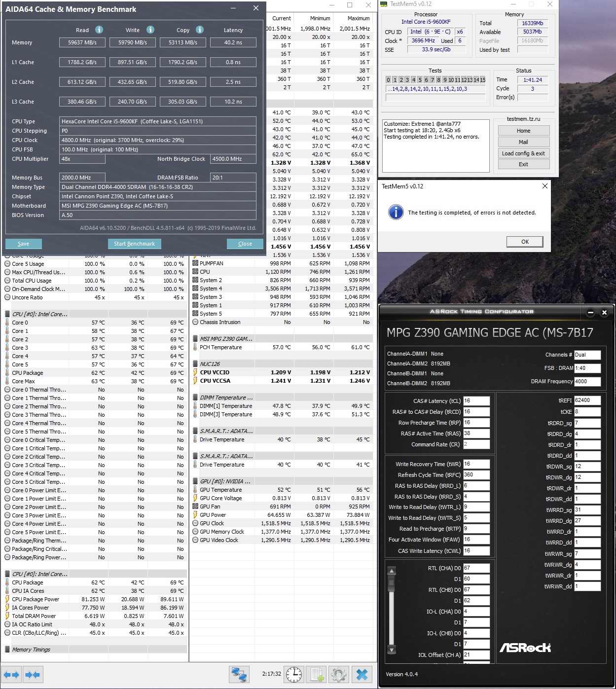Click test number 0 cell in TestMem5 Tests
The width and height of the screenshot is (616, 689).
(389, 80)
